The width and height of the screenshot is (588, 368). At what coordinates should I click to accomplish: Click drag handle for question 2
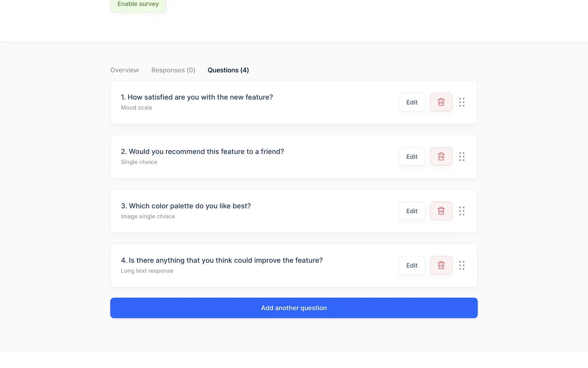462,156
